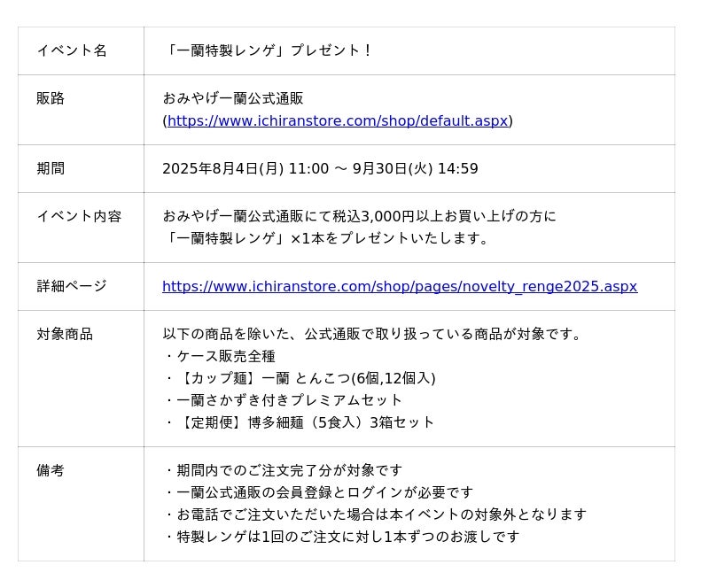Screen dimensions: 709x588
Task: Click the 2025年8月4日 to 9月30日 date text
Action: point(320,168)
